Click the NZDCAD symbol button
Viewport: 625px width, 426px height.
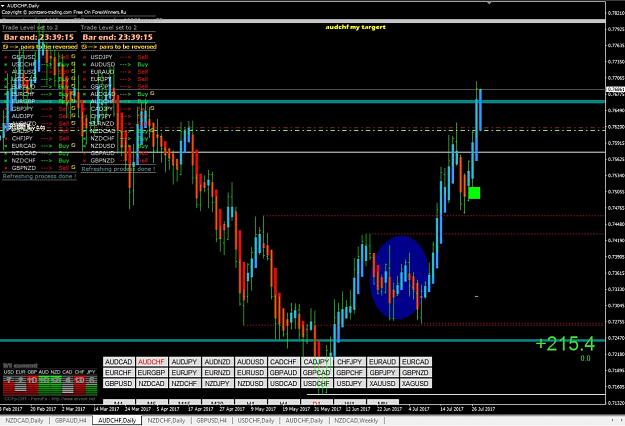click(151, 383)
